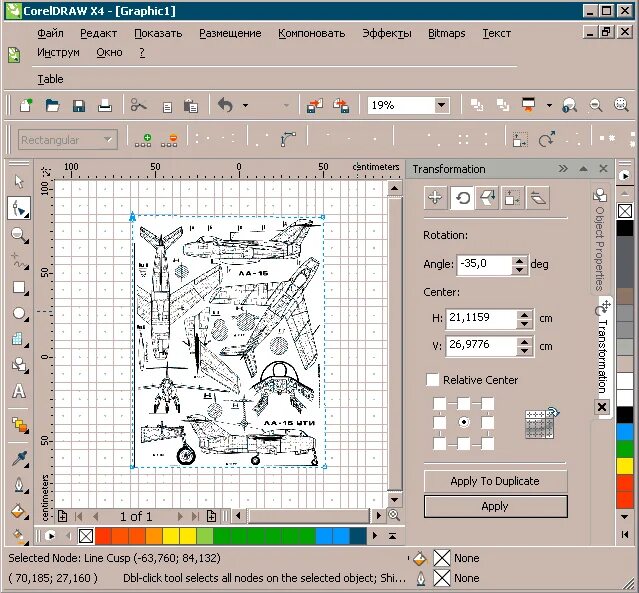
Task: Click the Save floppy icon
Action: pyautogui.click(x=79, y=106)
